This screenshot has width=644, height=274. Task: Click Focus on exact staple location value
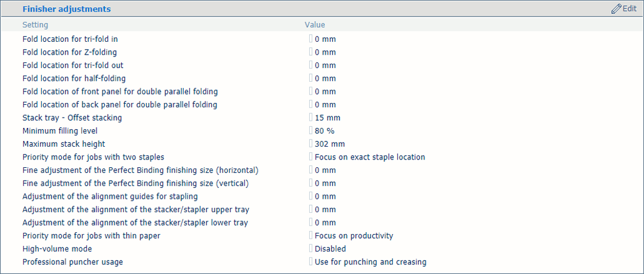[x=370, y=158]
